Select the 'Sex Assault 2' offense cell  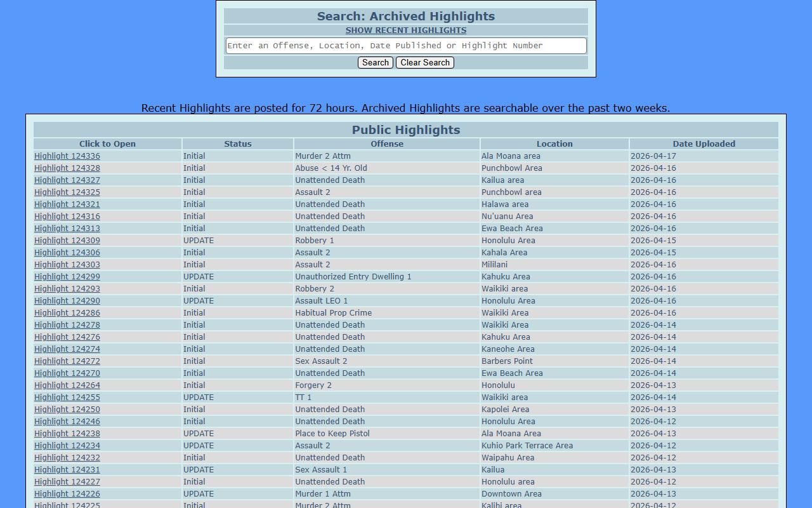pos(387,361)
